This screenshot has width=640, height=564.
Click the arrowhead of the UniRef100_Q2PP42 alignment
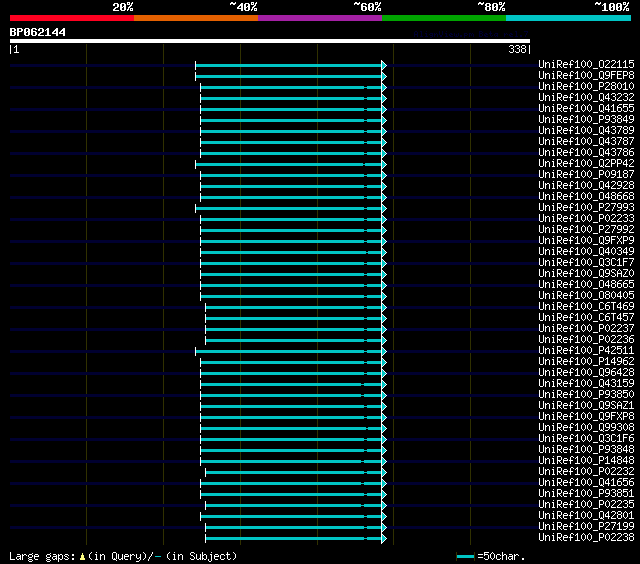(384, 164)
